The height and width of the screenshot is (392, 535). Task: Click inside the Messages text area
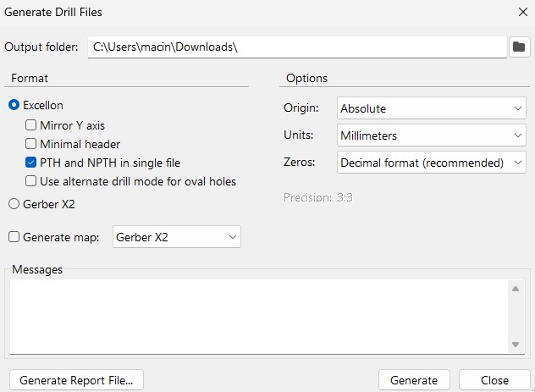258,316
